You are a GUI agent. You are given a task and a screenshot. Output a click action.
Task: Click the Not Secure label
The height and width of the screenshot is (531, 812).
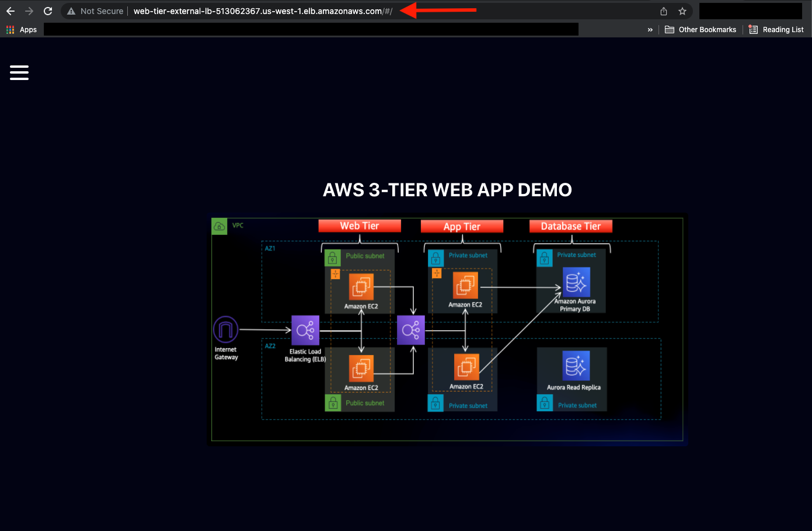102,11
